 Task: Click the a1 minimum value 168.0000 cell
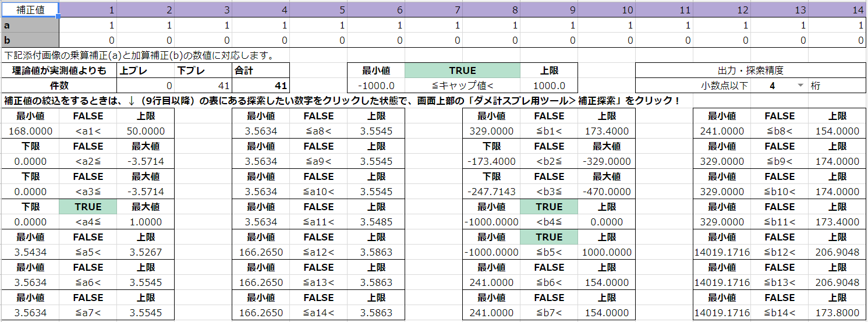[x=30, y=131]
